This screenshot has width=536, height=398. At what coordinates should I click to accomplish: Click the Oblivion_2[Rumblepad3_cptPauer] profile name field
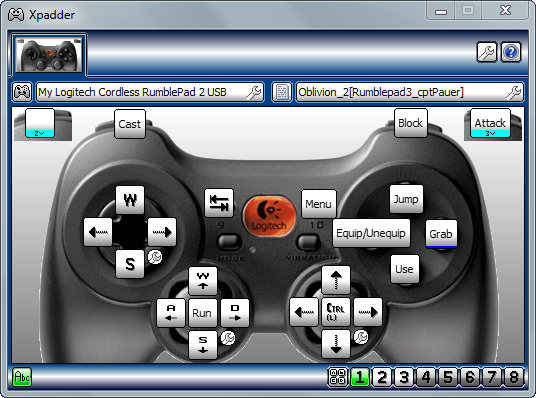click(410, 92)
